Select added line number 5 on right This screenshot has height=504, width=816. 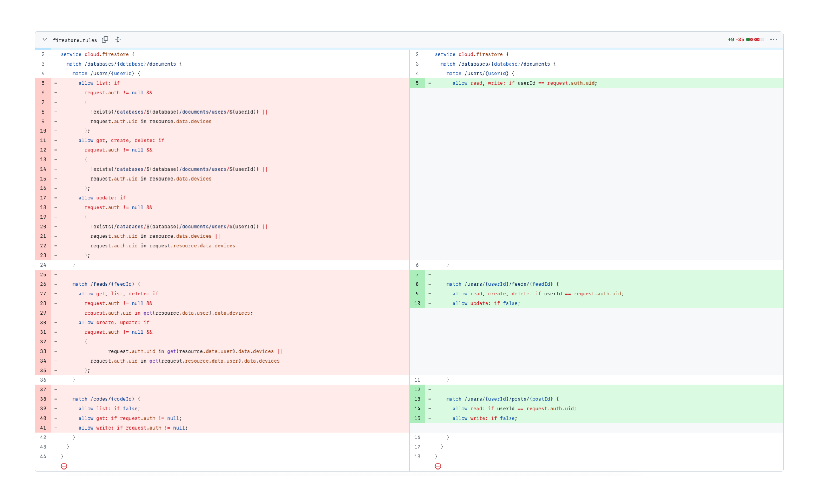point(417,83)
